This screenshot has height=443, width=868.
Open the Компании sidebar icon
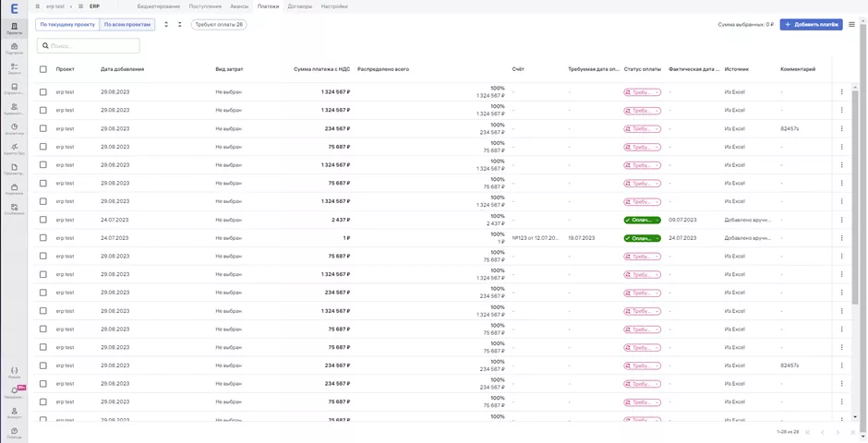[x=14, y=188]
